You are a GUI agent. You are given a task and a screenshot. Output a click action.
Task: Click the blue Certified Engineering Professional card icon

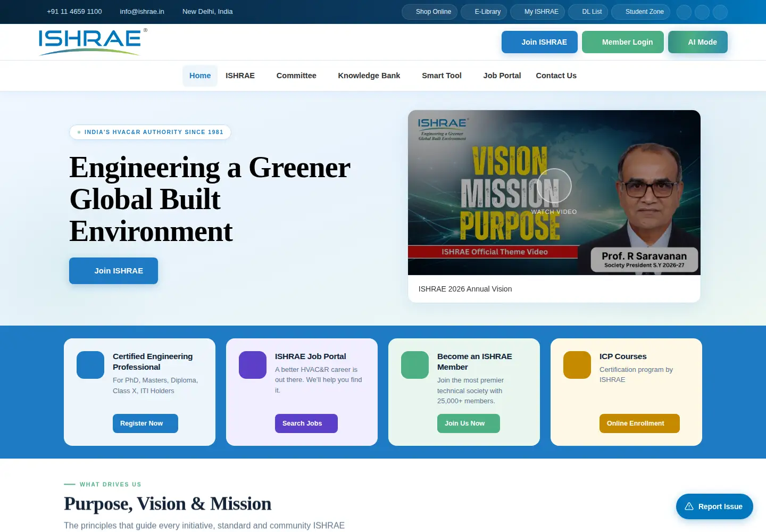90,365
